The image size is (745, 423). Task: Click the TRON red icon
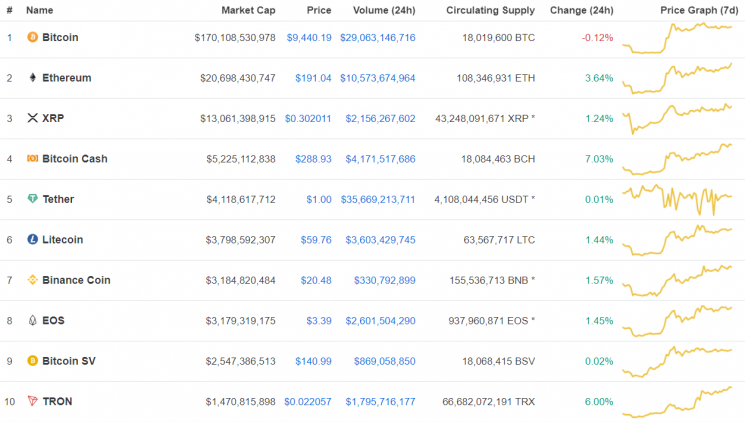click(32, 401)
